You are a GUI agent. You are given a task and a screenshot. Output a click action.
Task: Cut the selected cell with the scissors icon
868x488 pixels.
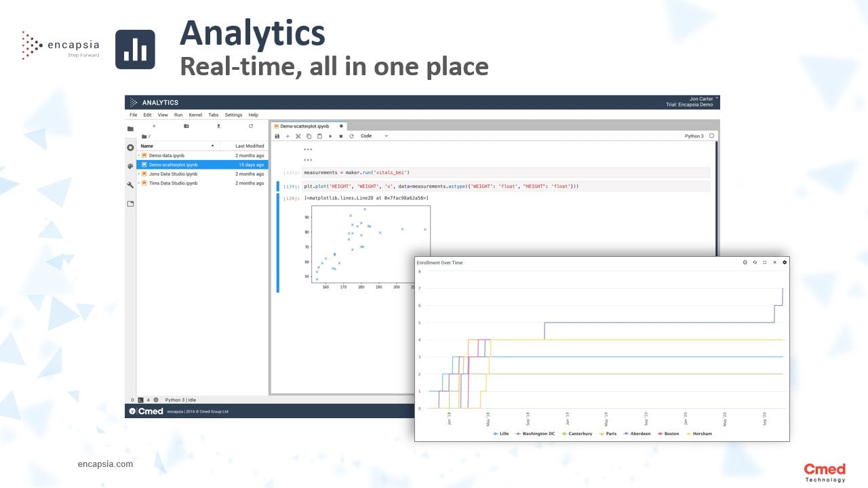298,136
